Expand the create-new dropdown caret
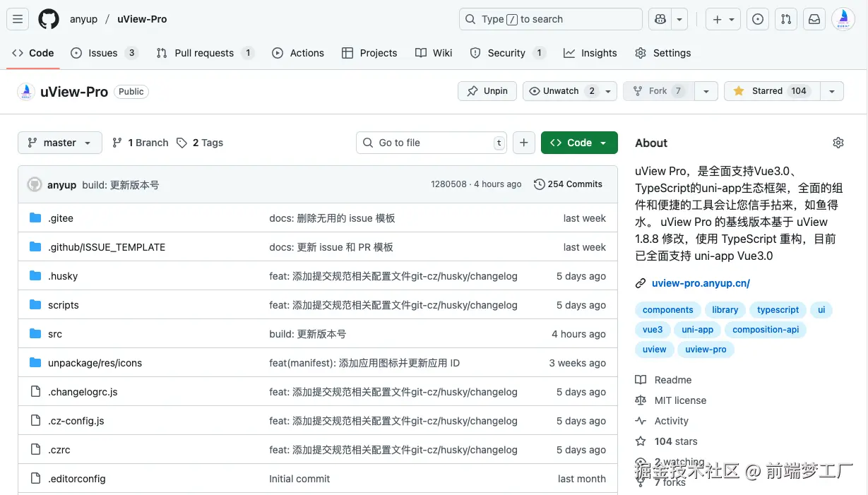Screen dimensions: 868x495 point(732,19)
